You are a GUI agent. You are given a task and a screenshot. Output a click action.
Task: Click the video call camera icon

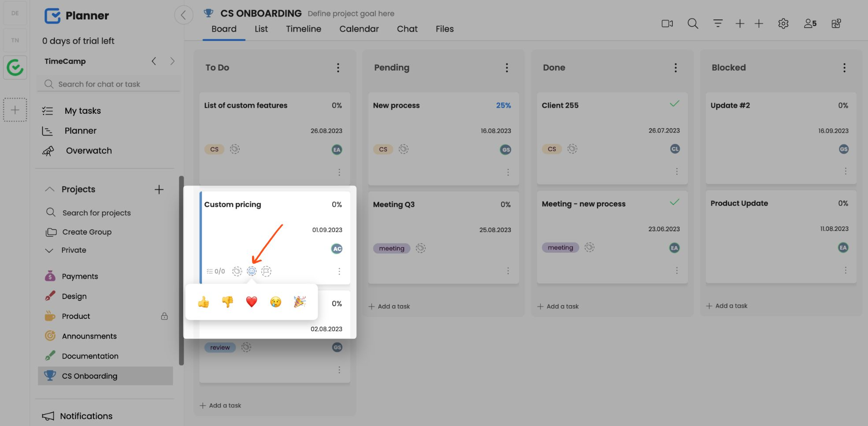coord(667,23)
